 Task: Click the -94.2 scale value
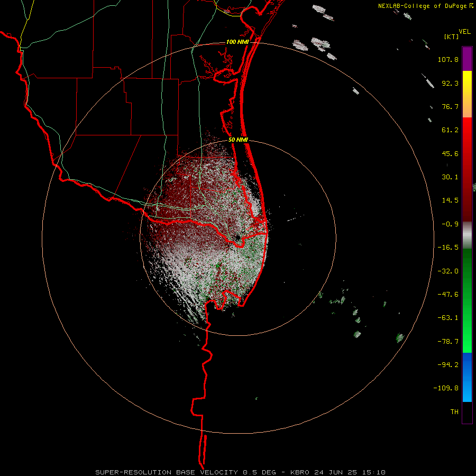click(x=448, y=364)
